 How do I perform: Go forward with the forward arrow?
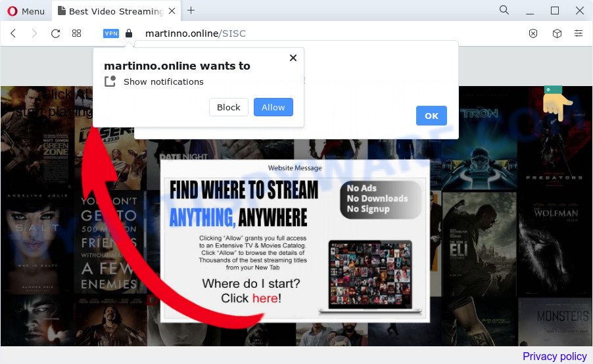[34, 34]
